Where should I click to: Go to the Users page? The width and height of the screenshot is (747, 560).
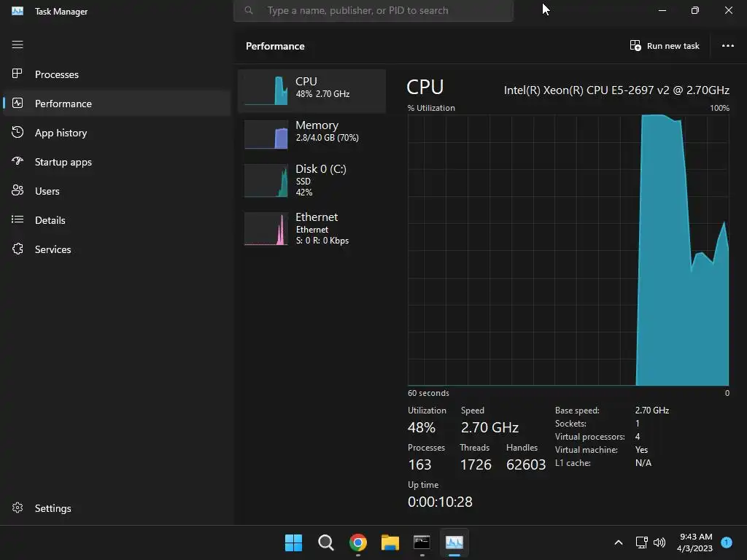(x=117, y=191)
